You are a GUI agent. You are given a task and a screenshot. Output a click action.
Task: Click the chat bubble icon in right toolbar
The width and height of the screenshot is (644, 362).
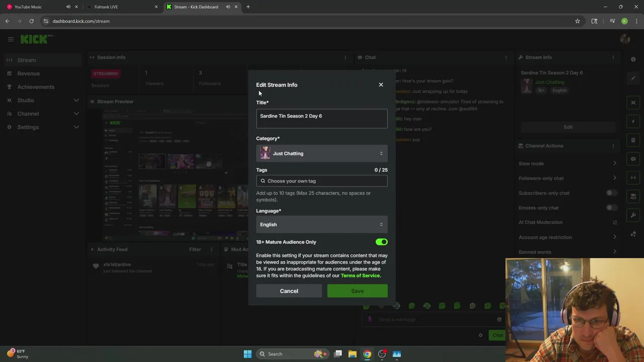(x=633, y=159)
